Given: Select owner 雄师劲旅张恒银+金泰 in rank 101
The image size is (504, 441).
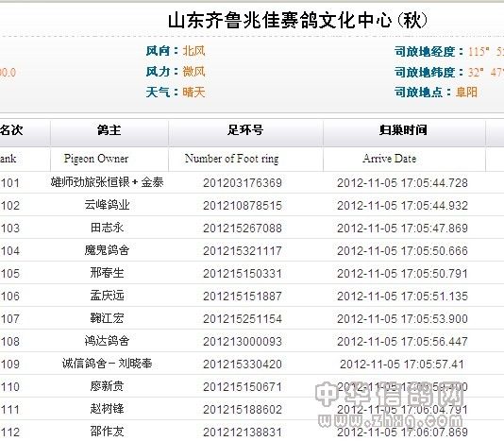Looking at the screenshot, I should (x=107, y=182).
